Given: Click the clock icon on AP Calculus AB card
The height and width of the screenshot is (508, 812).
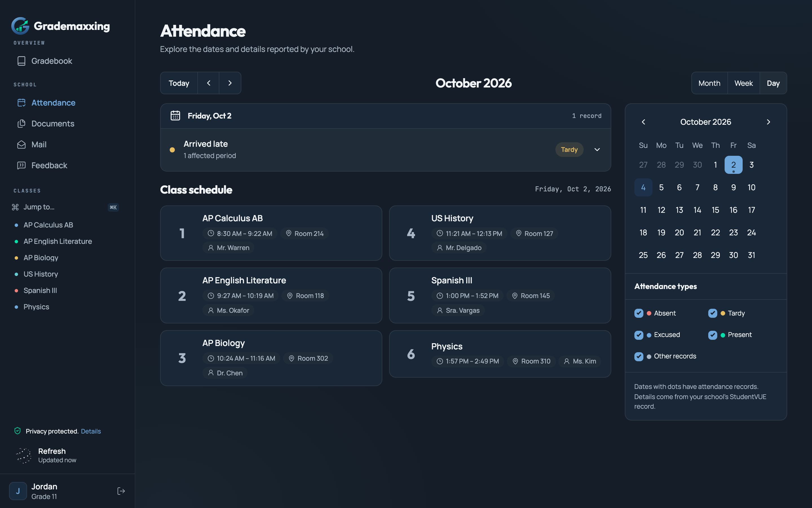Looking at the screenshot, I should click(x=211, y=233).
